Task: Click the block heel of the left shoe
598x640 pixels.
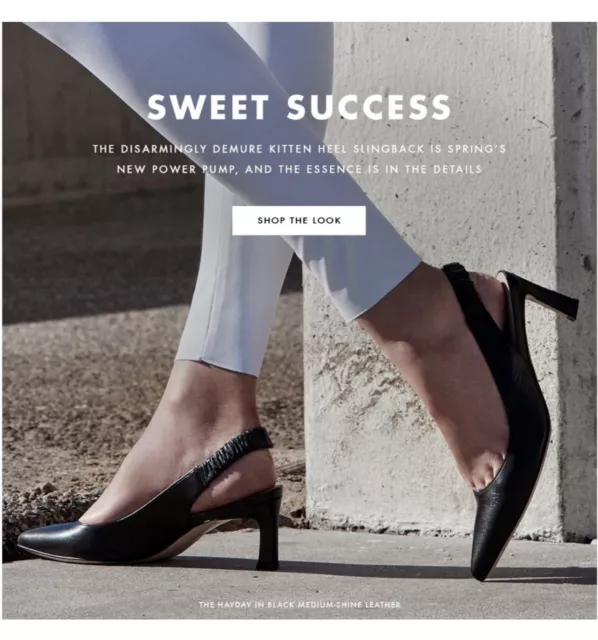Action: point(269,533)
